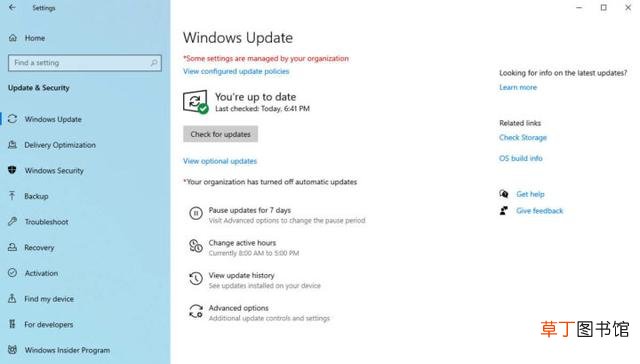
Task: Click the 'Some settings are managed by your organization' notice
Action: click(266, 58)
